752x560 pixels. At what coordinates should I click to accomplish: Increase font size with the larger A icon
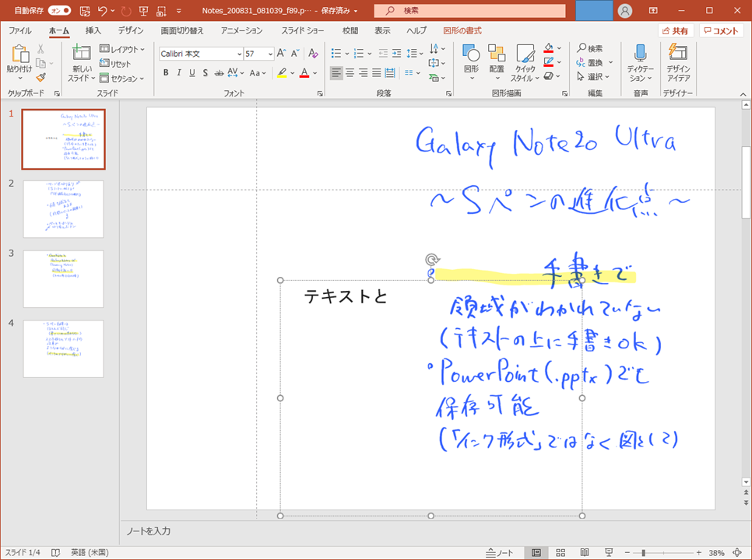click(282, 53)
